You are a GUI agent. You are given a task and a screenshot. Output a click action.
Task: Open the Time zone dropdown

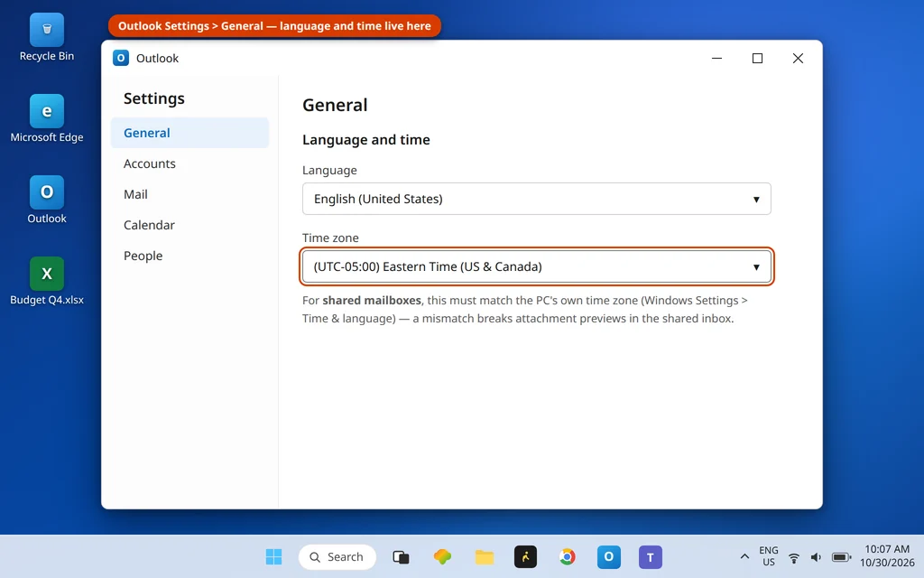coord(536,266)
